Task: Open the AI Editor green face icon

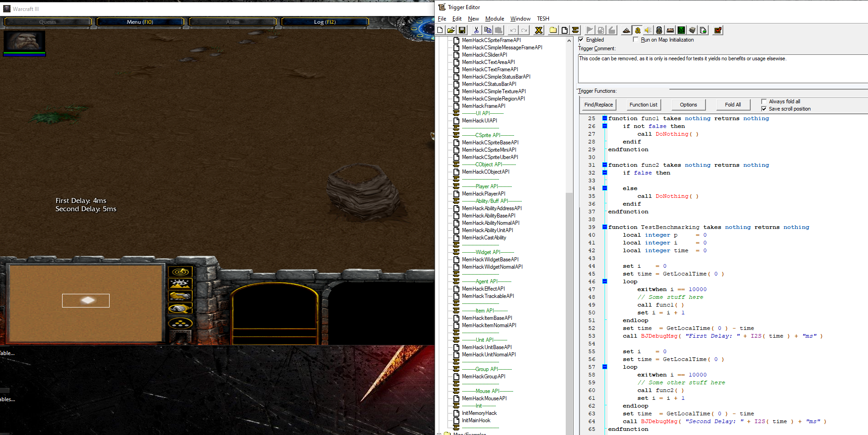Action: coord(681,30)
